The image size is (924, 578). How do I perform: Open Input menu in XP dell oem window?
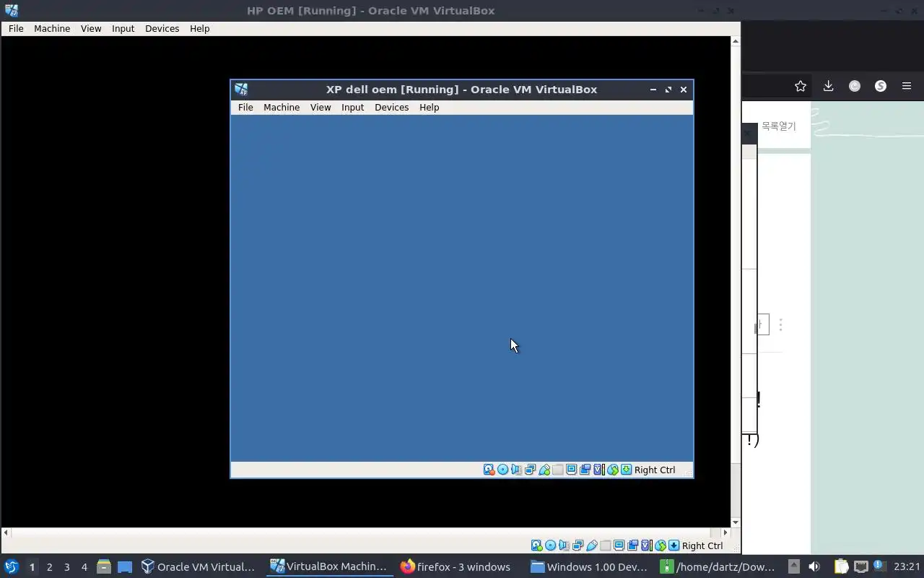point(352,107)
